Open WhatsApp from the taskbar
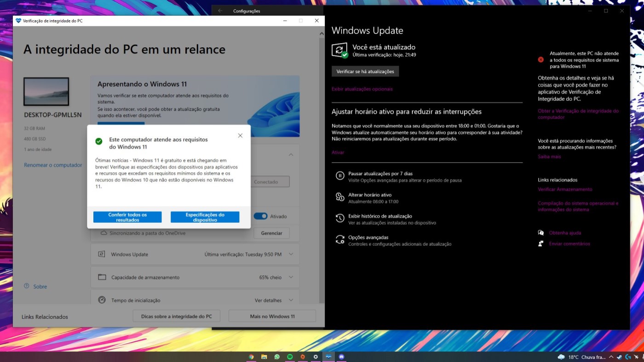 277,356
